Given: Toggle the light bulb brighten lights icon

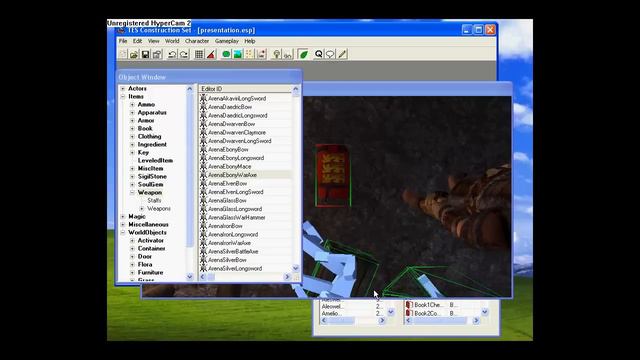Looking at the screenshot, I should (x=276, y=54).
